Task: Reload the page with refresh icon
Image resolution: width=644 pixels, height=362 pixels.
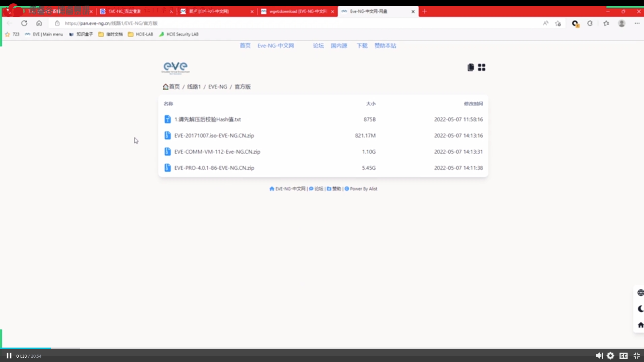Action: pos(24,23)
